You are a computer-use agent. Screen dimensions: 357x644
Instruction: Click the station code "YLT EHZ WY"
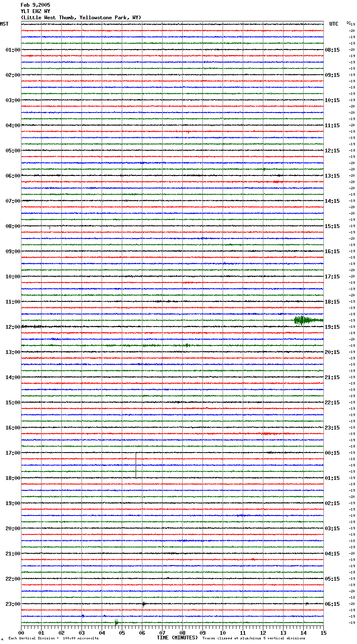click(x=35, y=11)
